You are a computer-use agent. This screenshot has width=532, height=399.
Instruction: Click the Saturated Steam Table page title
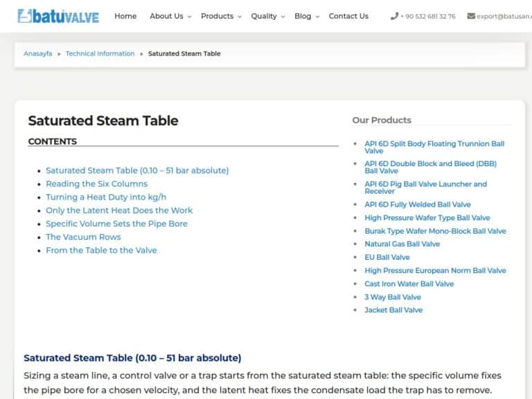[x=103, y=121]
